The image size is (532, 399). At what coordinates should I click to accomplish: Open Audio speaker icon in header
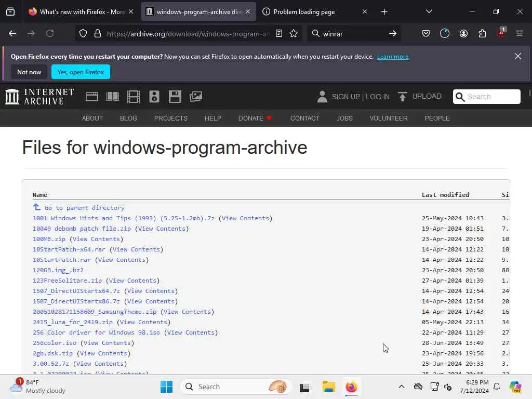(x=154, y=97)
